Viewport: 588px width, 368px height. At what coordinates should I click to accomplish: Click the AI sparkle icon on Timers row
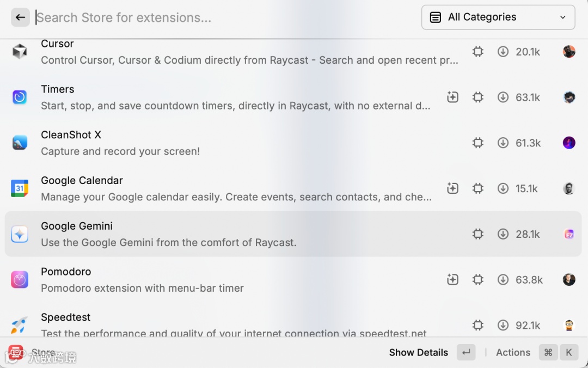click(x=452, y=97)
